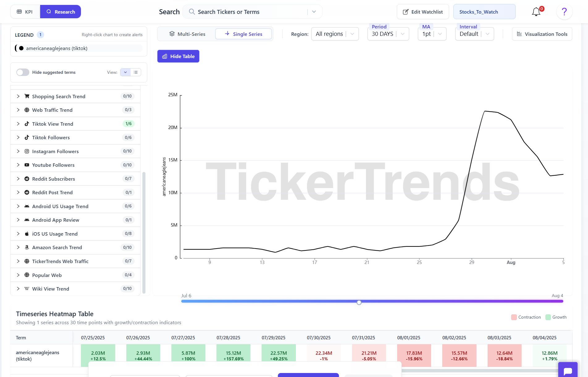Select the Multi-Series mode
This screenshot has width=588, height=377.
187,34
